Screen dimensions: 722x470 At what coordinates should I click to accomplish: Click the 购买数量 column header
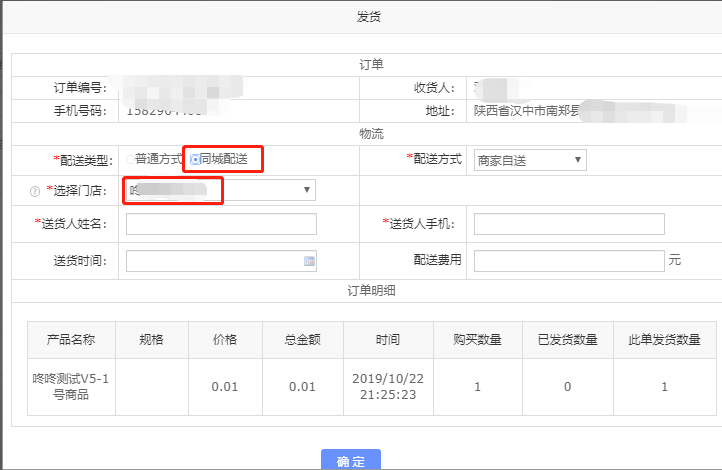(476, 340)
